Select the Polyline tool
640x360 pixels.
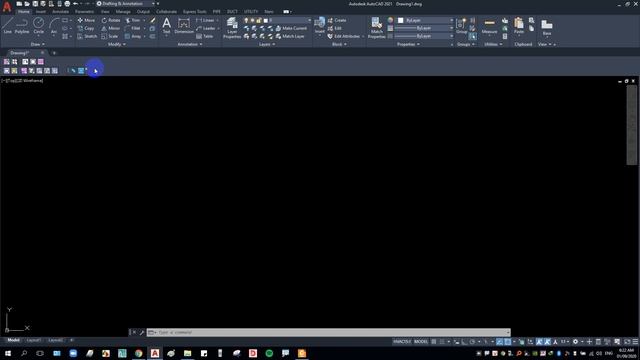pos(22,26)
